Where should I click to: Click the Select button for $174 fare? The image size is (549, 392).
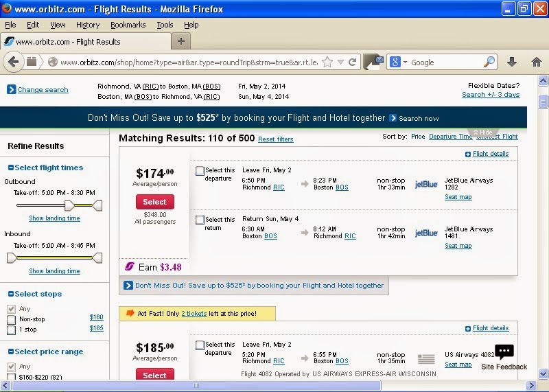[155, 202]
